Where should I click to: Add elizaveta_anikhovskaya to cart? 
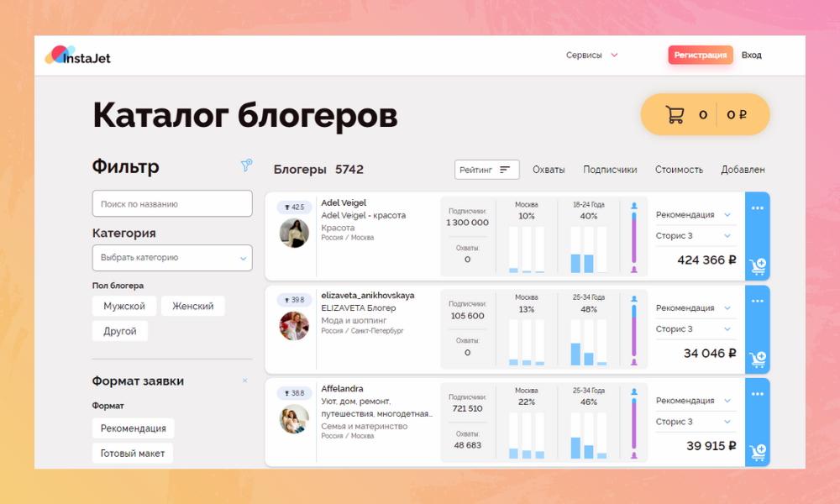758,360
